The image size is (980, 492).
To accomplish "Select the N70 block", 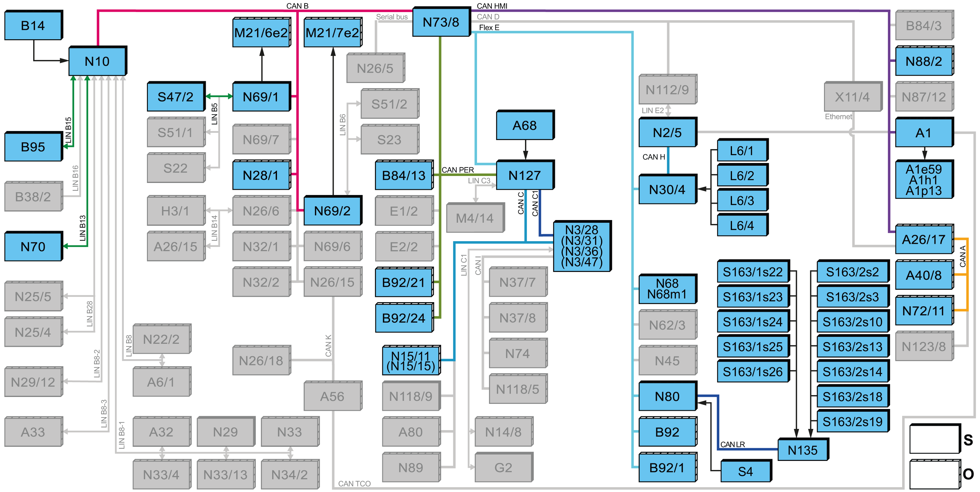I will (x=33, y=246).
